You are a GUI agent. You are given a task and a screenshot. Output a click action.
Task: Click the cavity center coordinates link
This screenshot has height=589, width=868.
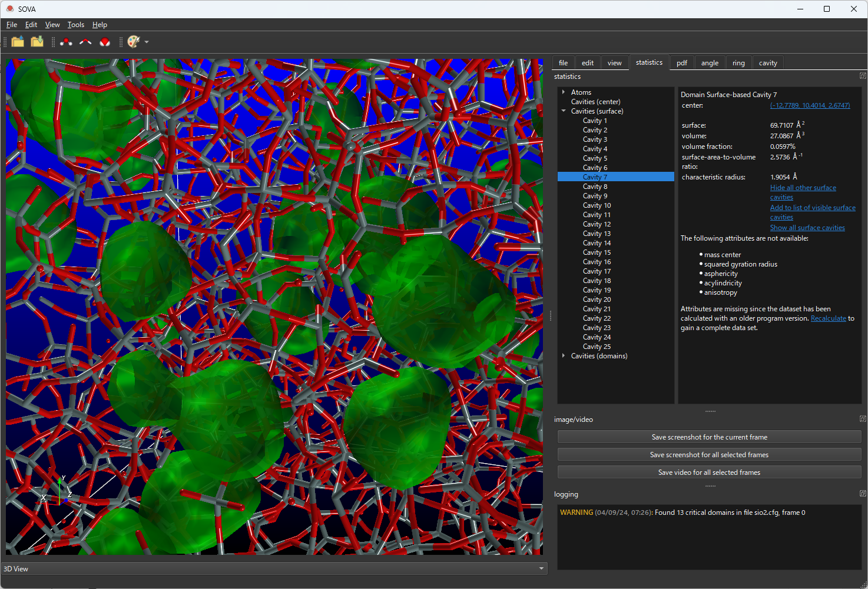[810, 105]
